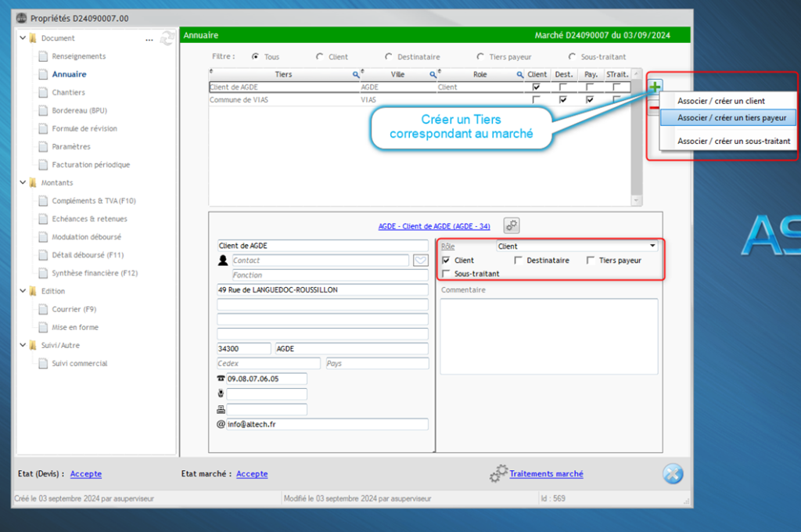This screenshot has width=801, height=532.
Task: Choose 'Associer / créer un tiers payeur'
Action: pyautogui.click(x=726, y=117)
